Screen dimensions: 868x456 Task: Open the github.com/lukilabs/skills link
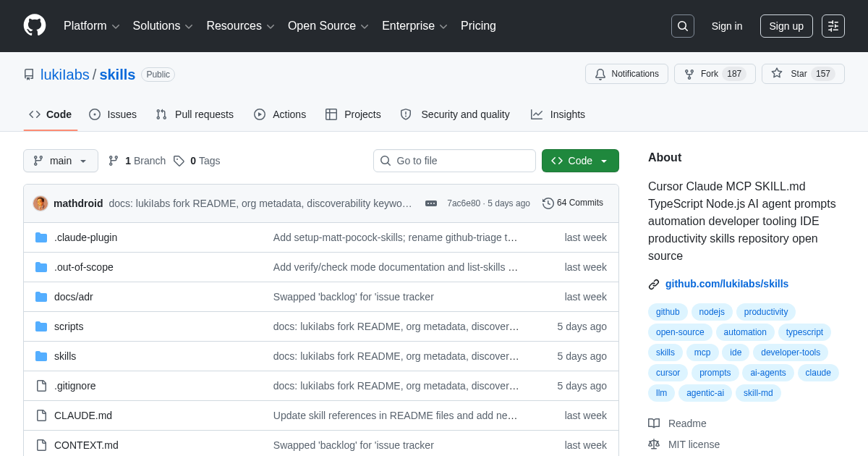tap(727, 284)
